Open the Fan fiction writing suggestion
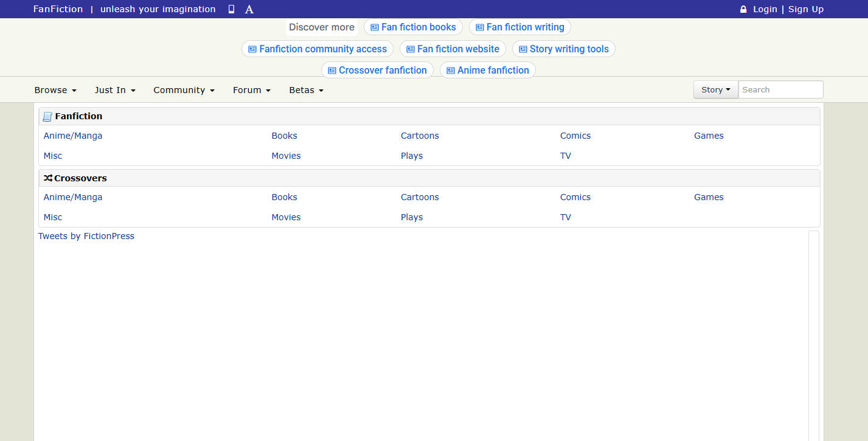 (520, 27)
